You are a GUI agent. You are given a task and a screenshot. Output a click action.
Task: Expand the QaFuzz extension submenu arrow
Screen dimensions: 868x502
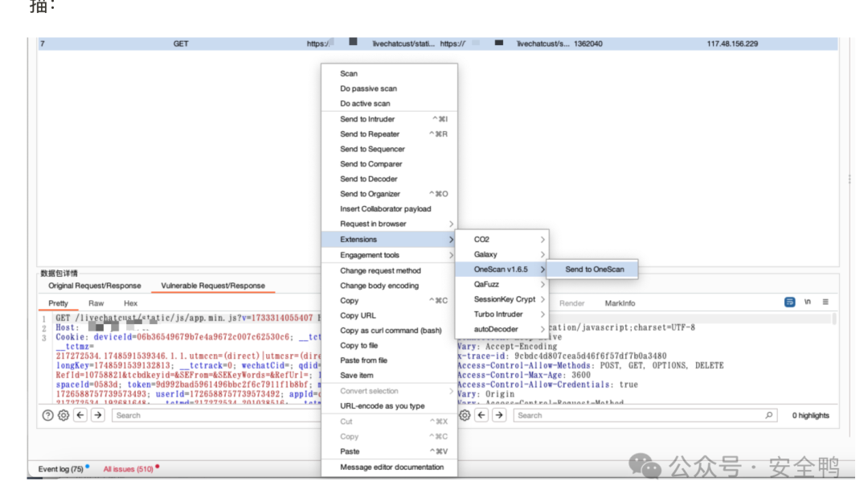coord(542,284)
